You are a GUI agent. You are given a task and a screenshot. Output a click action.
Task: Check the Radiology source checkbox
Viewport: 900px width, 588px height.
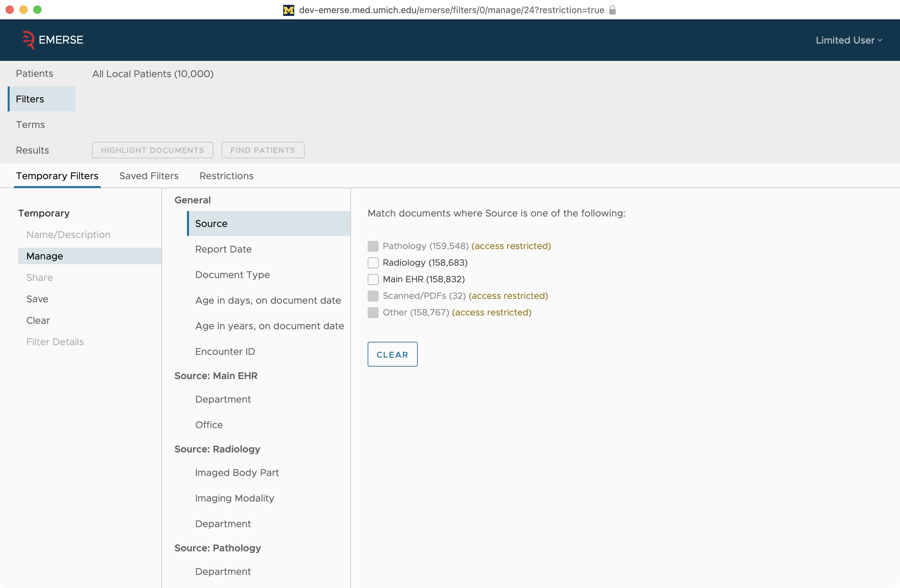click(x=373, y=263)
